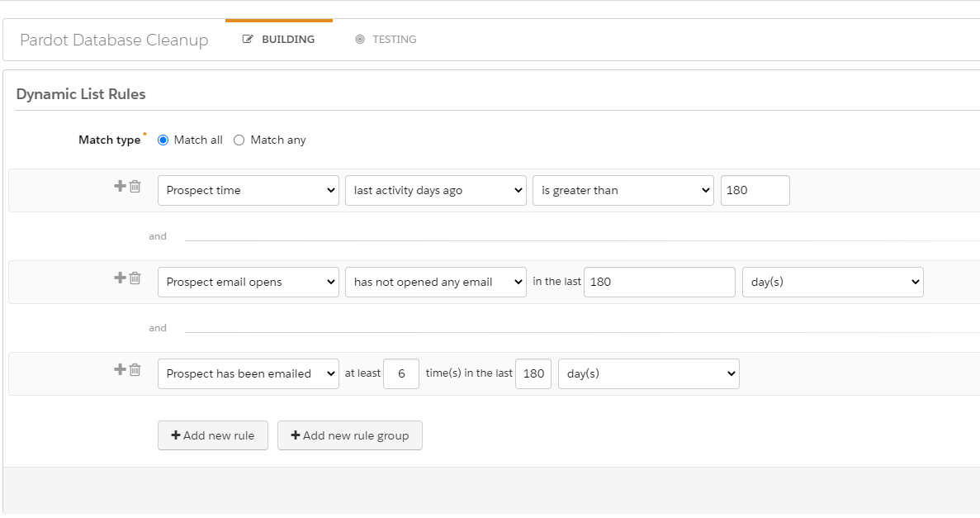Click the Dynamic List Rules heading
The image size is (980, 518).
(x=81, y=94)
